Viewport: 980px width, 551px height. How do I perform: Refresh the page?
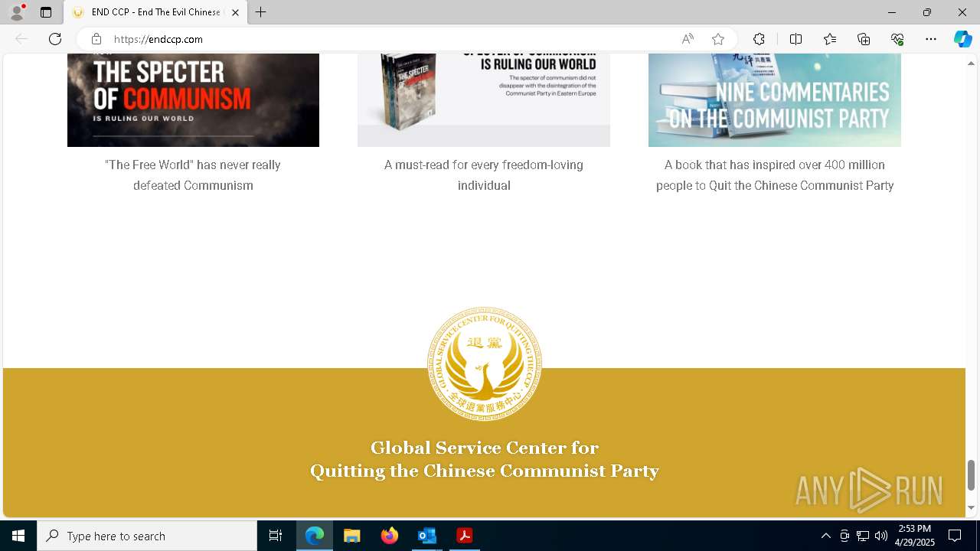[55, 39]
